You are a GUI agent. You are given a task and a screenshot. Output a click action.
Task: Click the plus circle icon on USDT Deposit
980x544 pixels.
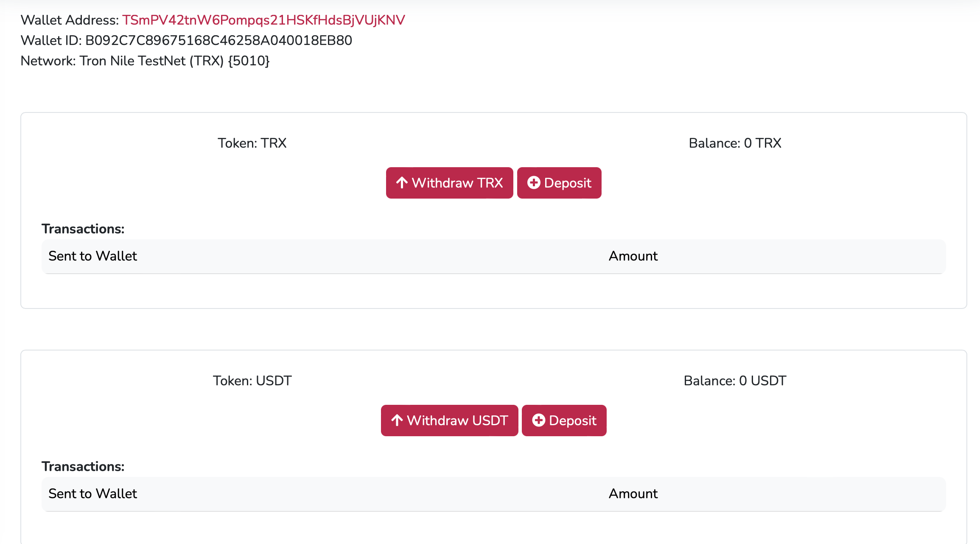click(x=538, y=421)
